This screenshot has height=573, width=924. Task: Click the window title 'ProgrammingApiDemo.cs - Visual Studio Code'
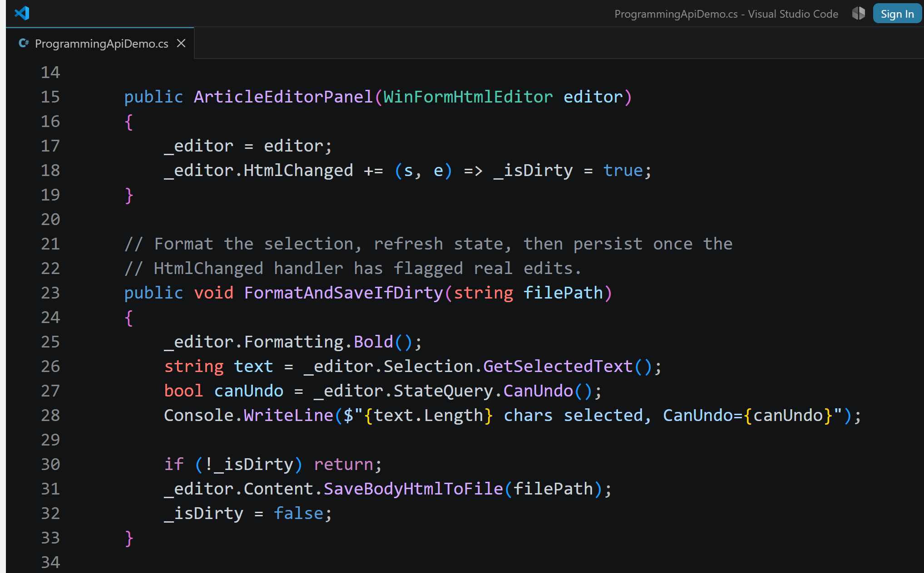[x=726, y=14]
